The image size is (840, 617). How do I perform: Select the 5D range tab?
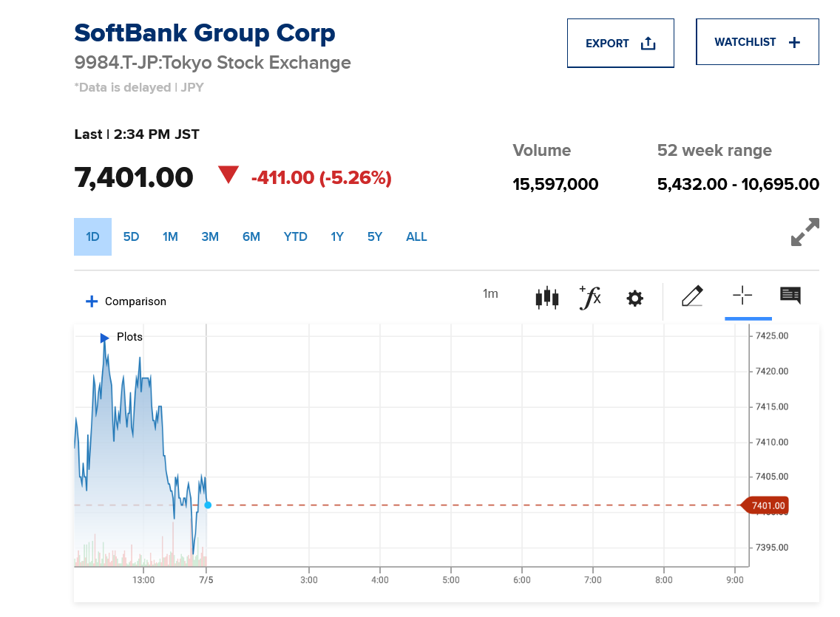[131, 236]
